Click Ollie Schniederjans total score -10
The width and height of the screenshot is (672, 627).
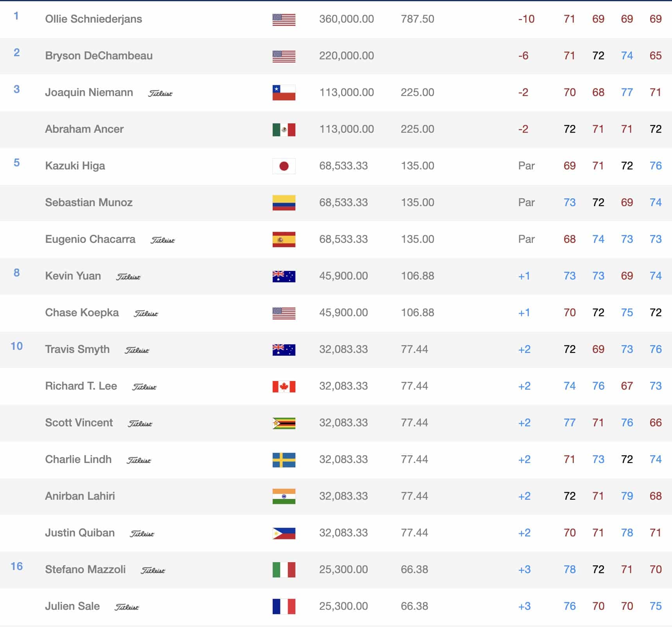click(x=526, y=19)
